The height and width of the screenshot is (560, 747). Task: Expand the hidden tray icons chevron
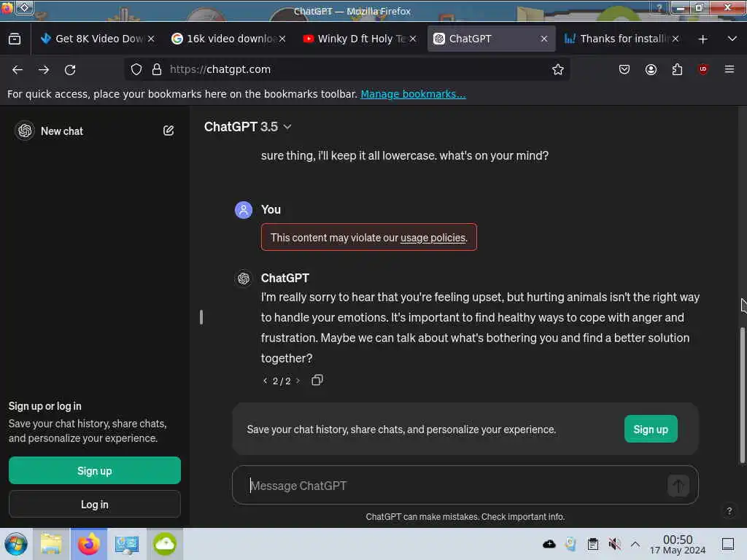coord(635,544)
